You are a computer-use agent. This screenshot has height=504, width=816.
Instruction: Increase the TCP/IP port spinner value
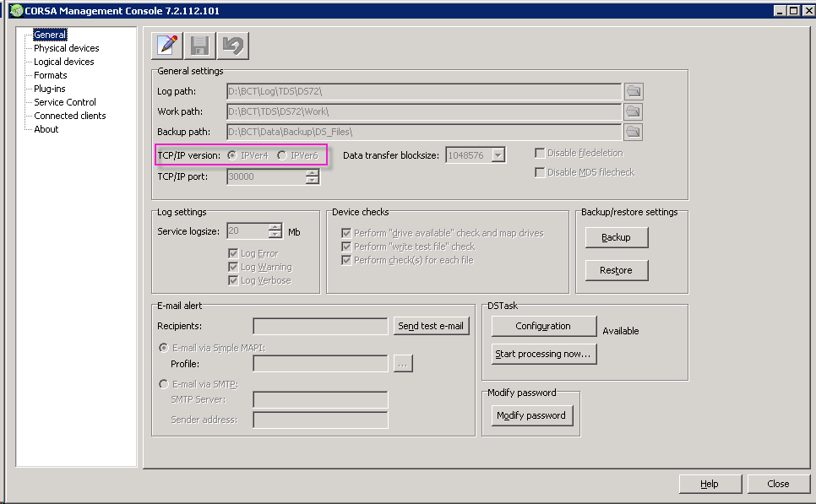(313, 173)
